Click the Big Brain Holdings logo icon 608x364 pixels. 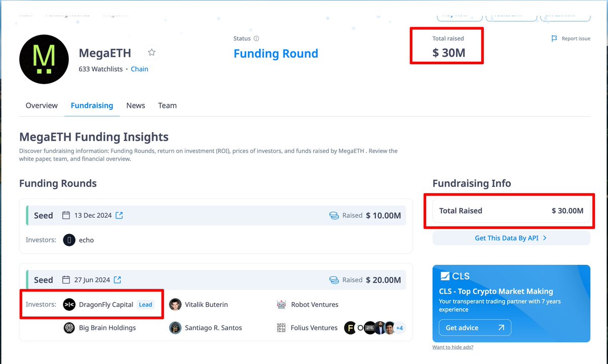[69, 328]
